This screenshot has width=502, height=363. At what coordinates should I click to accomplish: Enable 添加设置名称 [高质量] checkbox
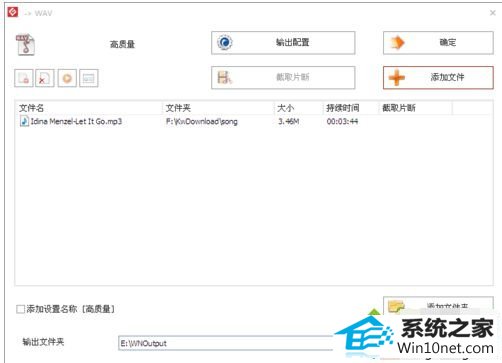(20, 309)
